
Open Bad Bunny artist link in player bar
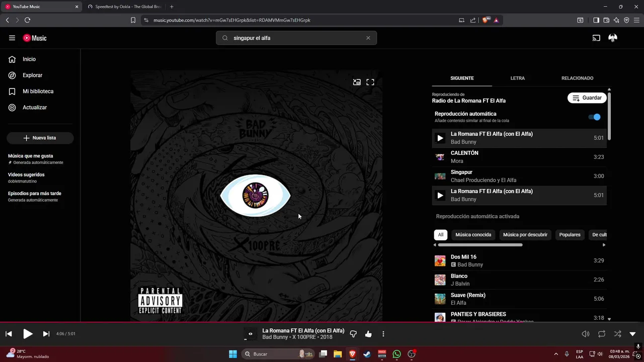(x=275, y=337)
